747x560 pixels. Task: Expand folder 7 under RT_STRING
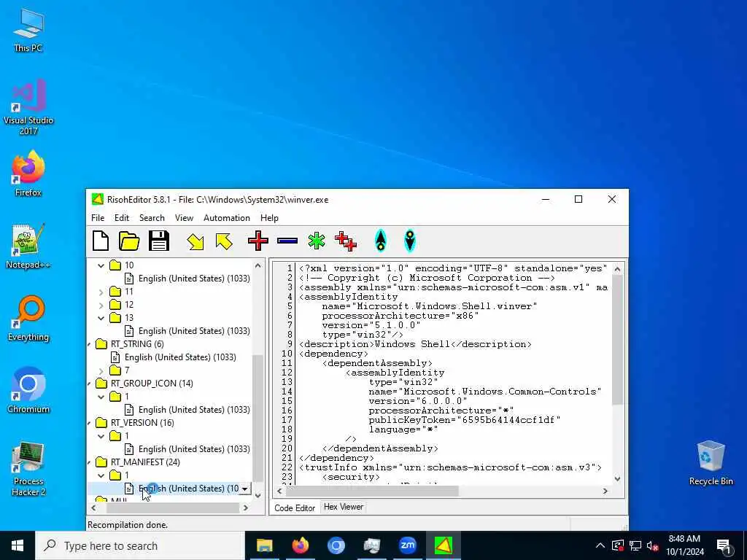point(101,370)
